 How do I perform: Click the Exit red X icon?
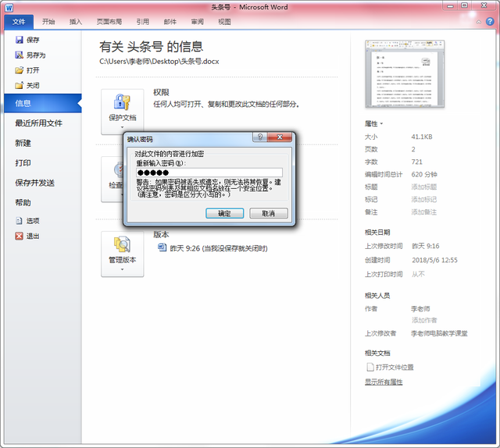pos(19,236)
